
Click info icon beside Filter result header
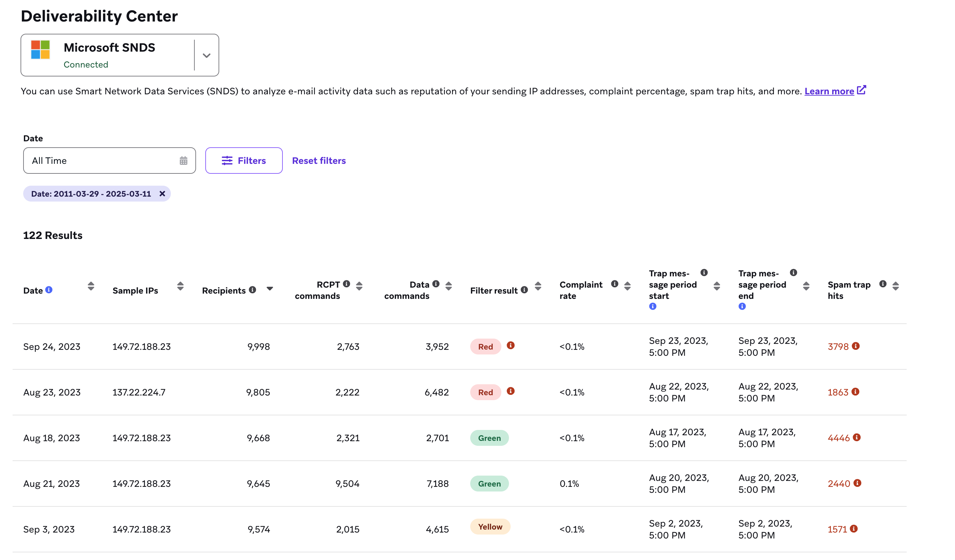[x=524, y=290]
